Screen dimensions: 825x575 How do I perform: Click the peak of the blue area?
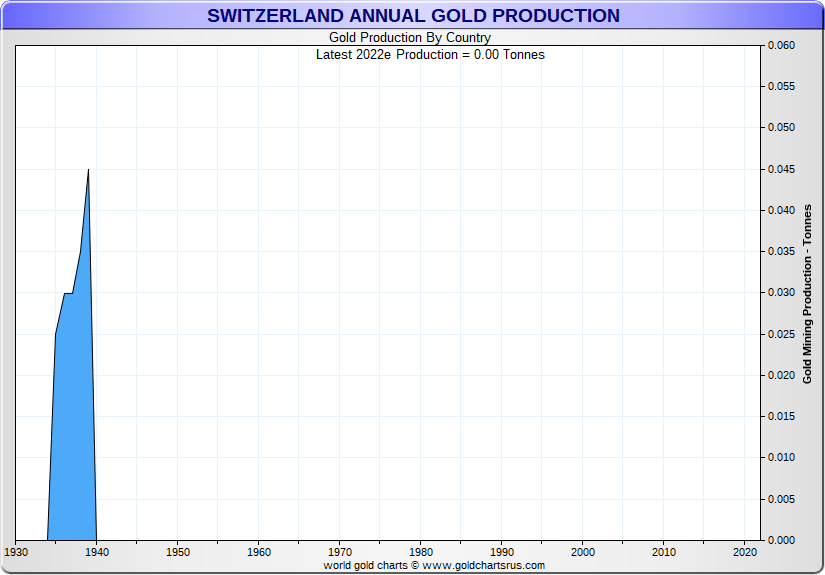pos(89,170)
